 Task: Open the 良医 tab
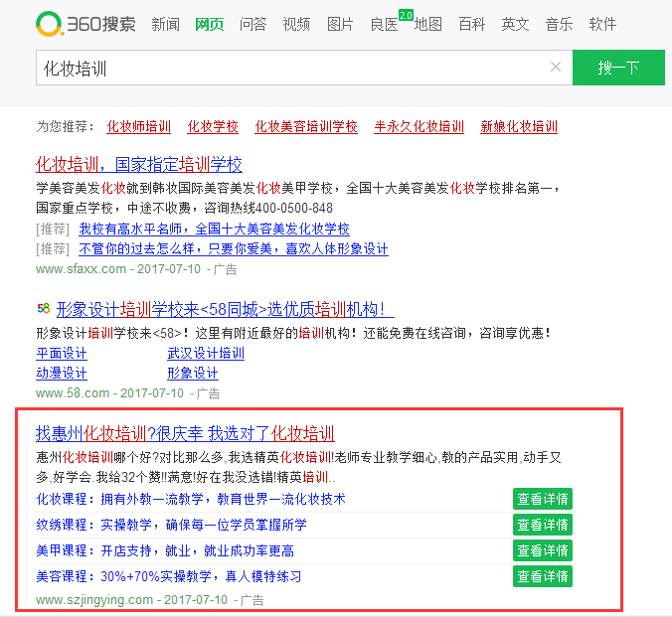click(384, 24)
